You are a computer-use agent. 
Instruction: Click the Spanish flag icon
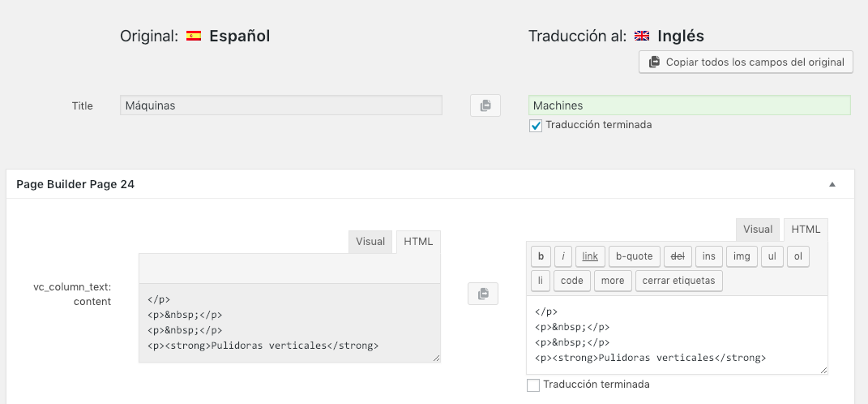click(194, 37)
